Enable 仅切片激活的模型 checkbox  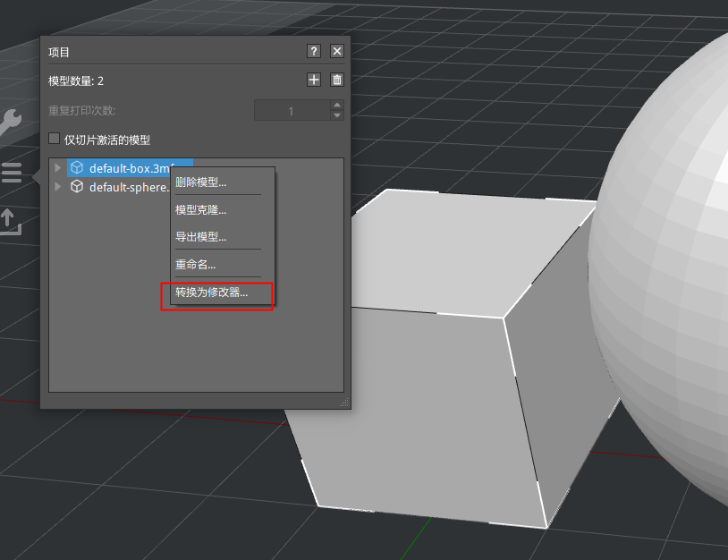point(54,139)
